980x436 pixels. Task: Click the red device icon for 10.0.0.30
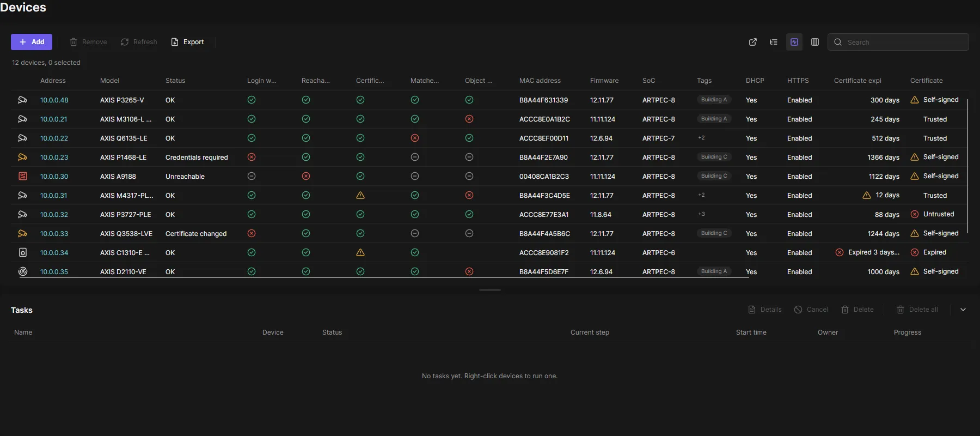[x=23, y=176]
